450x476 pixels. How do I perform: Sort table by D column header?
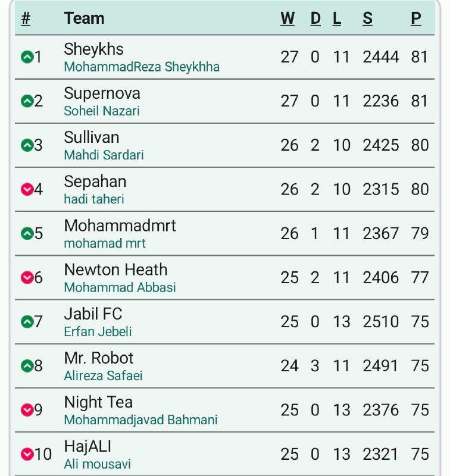point(315,18)
